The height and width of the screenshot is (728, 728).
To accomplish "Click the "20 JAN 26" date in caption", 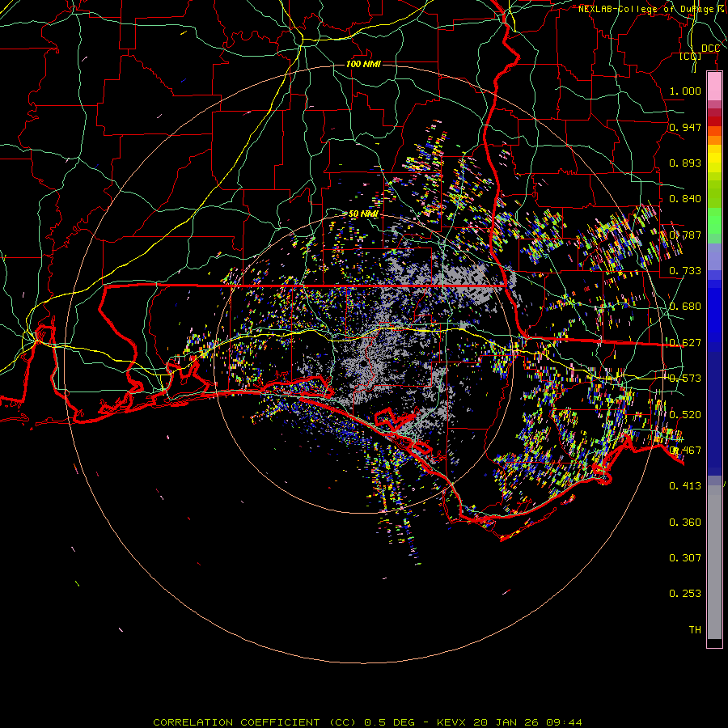I will 506,722.
